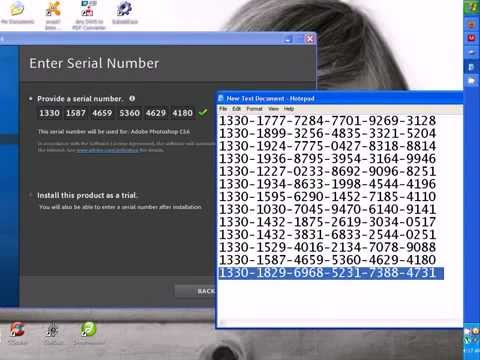The image size is (480, 360).
Task: Select the Provide a serial number option
Action: (31, 99)
